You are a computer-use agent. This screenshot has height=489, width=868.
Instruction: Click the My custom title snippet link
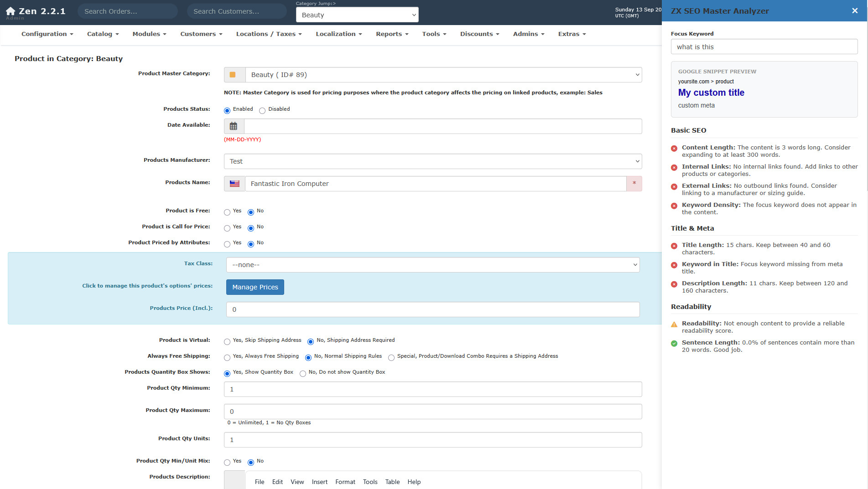711,93
